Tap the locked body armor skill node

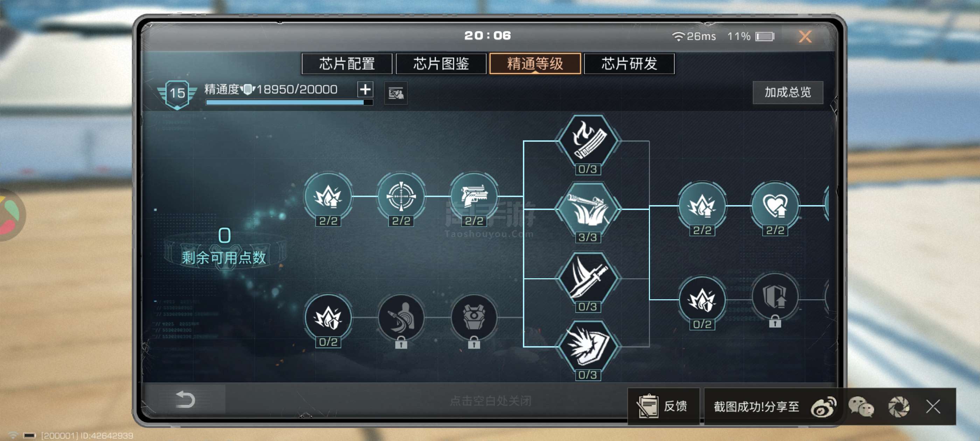pos(474,318)
